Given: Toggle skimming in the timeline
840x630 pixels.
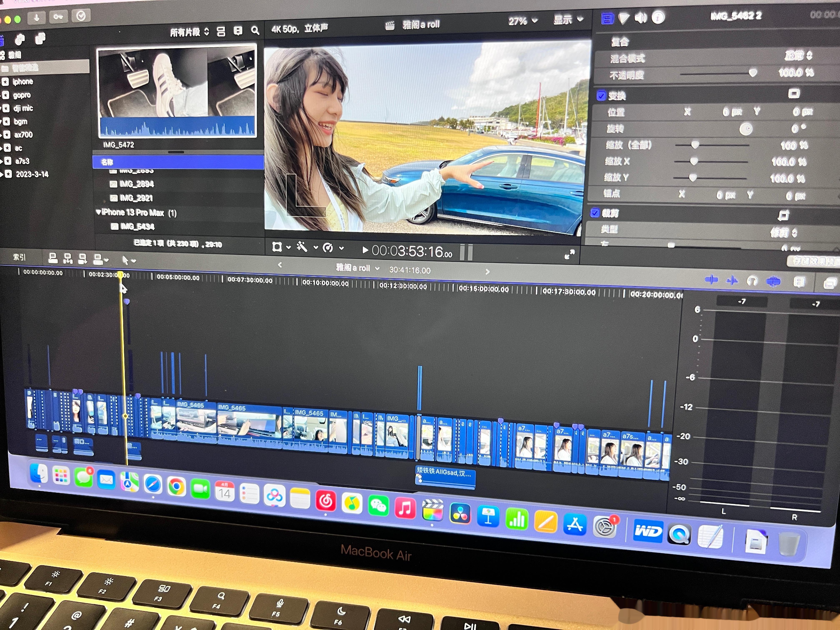Looking at the screenshot, I should click(711, 280).
